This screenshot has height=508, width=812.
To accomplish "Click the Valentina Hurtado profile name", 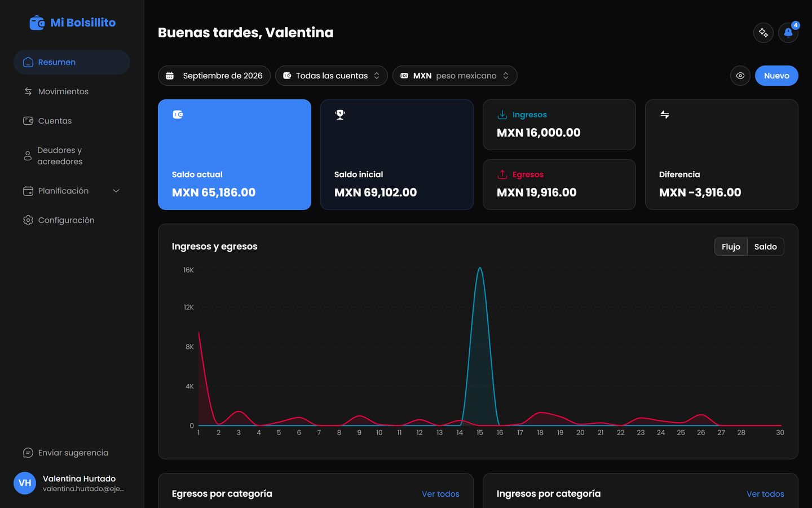I will [79, 479].
